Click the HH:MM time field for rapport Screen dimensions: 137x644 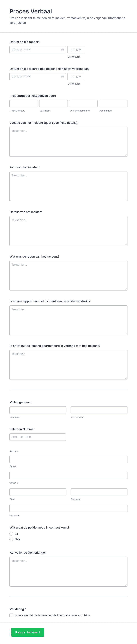click(x=76, y=50)
